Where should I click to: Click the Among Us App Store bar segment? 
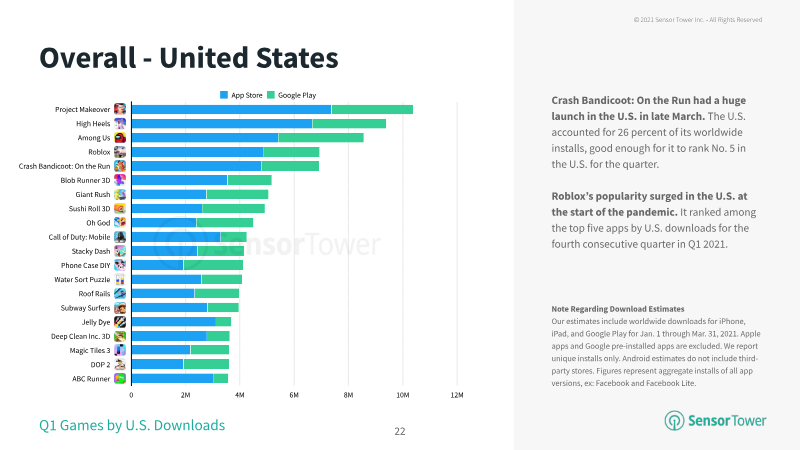point(205,138)
